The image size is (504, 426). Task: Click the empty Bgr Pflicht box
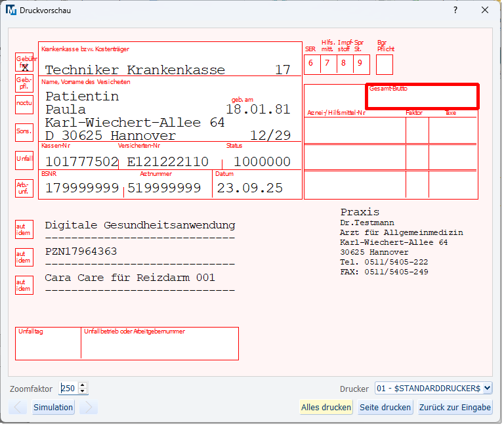385,64
